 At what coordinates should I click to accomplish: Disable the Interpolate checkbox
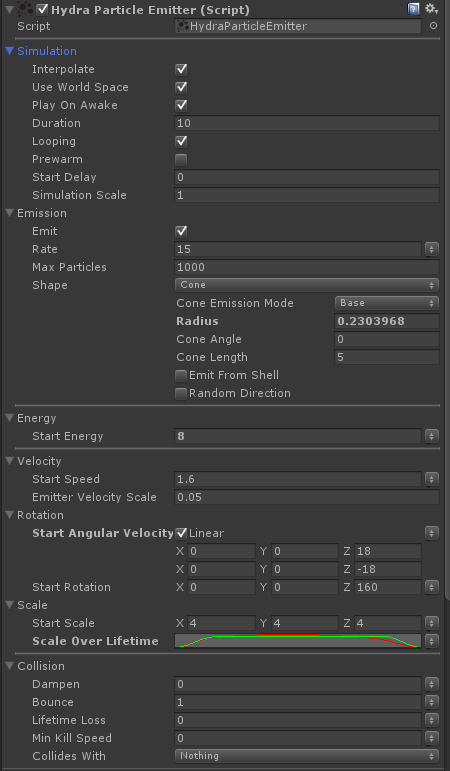point(181,69)
